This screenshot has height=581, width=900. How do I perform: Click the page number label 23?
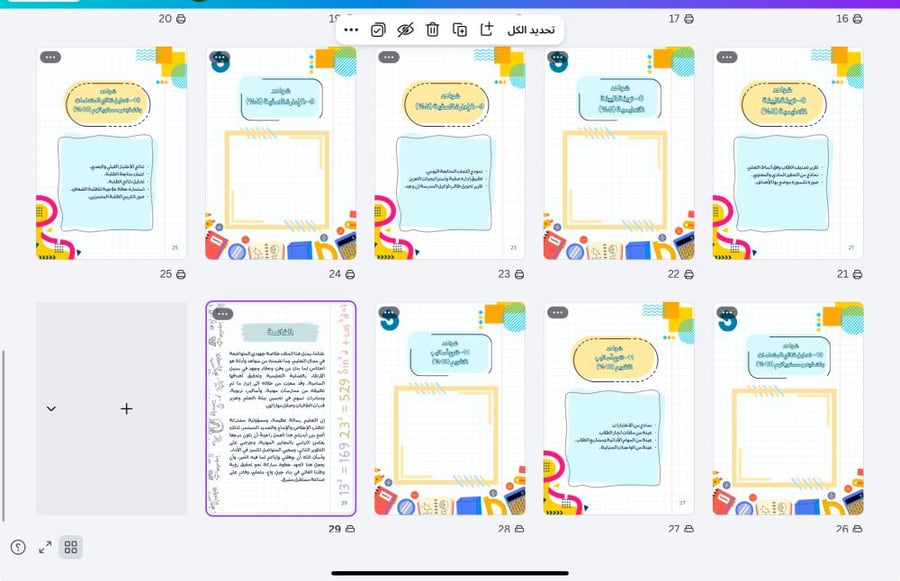tap(504, 274)
